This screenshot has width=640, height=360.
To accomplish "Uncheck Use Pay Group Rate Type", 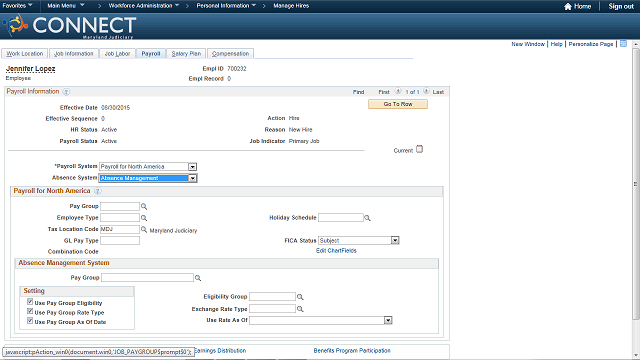I will 30,311.
